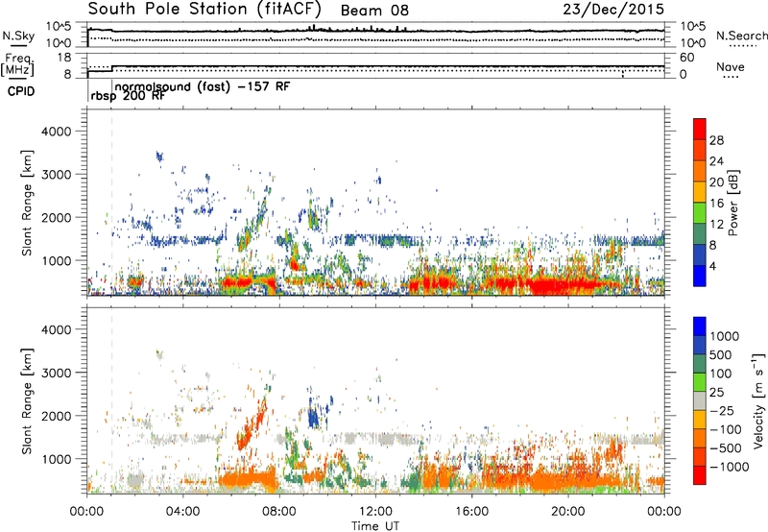
Task: Pick the blue top segment of Velocity colorbar
Action: 700,326
